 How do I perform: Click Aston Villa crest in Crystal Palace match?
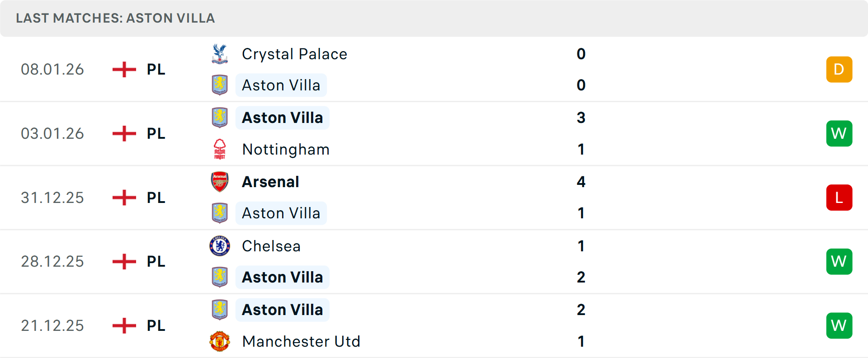pyautogui.click(x=220, y=85)
